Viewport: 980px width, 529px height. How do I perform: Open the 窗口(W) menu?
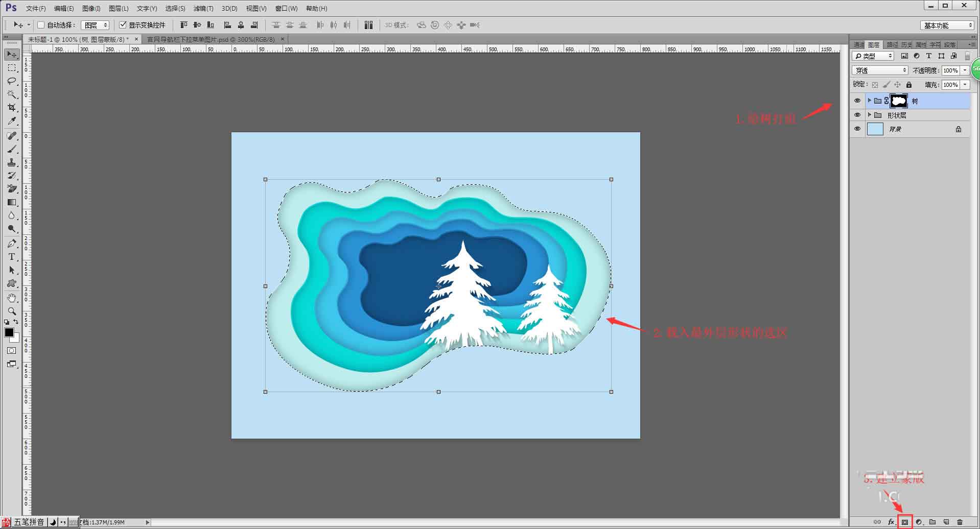286,9
